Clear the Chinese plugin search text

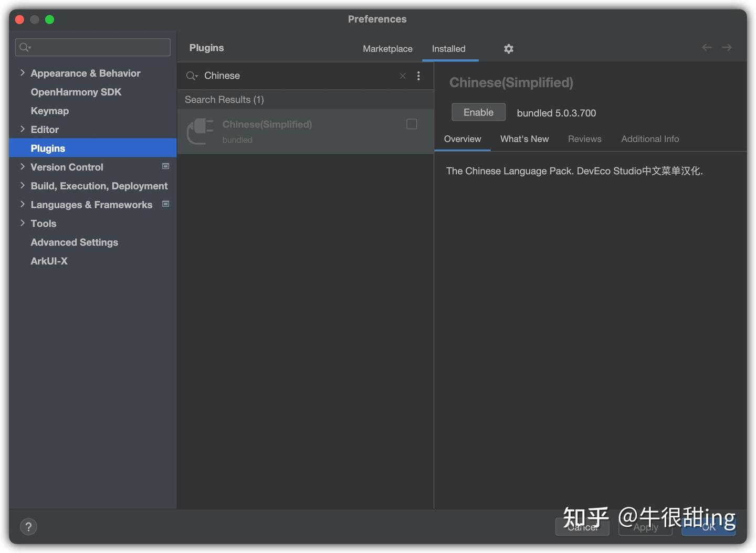tap(403, 76)
